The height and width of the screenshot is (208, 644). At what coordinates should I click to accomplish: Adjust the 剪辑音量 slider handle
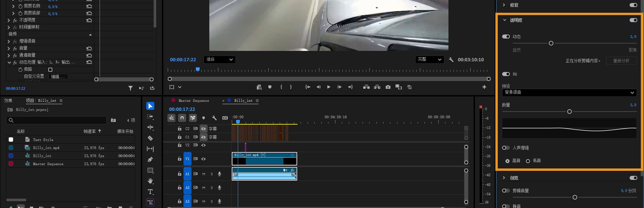[575, 197]
